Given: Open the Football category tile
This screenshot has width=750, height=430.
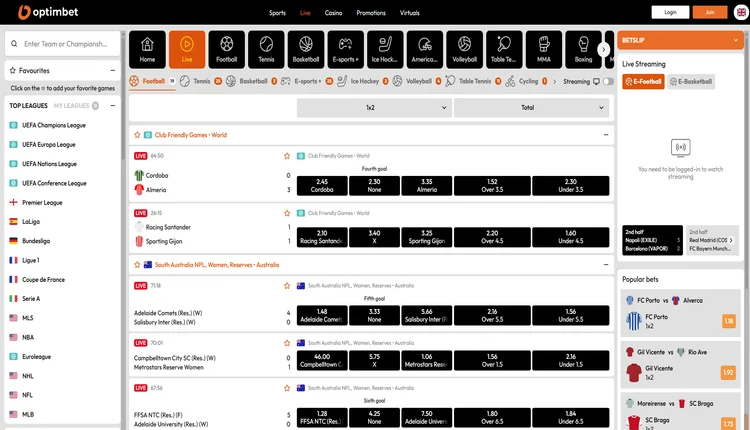Looking at the screenshot, I should pyautogui.click(x=227, y=50).
